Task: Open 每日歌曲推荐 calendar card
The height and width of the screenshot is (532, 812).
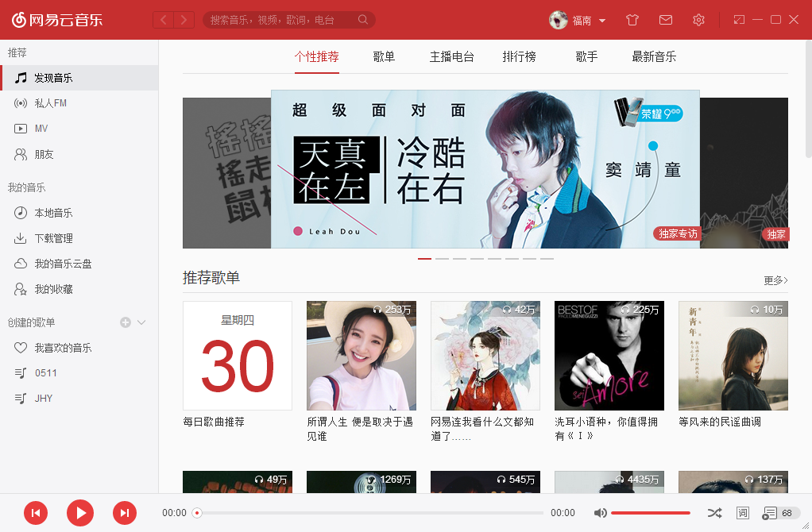Action: point(238,356)
